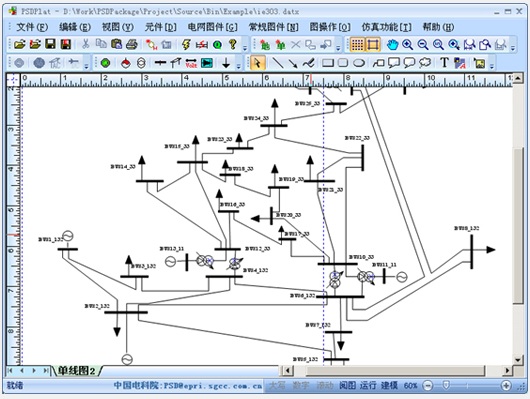Open the 文件(F) menu

point(32,27)
